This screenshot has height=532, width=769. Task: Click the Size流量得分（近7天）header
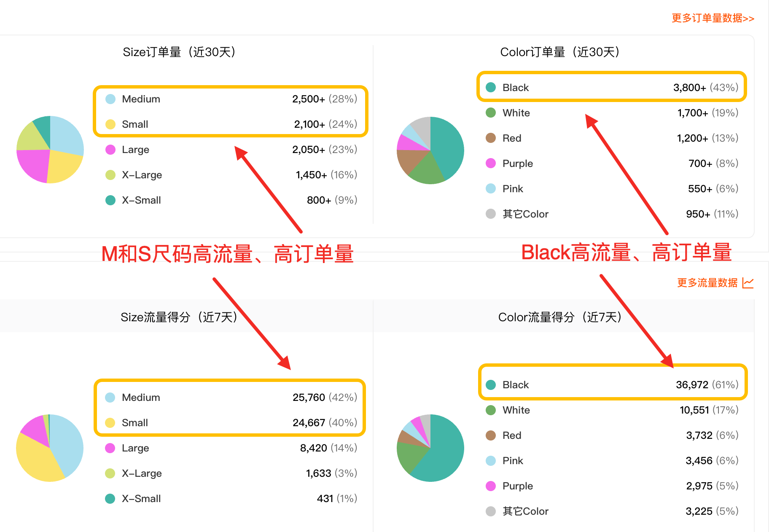tap(179, 317)
